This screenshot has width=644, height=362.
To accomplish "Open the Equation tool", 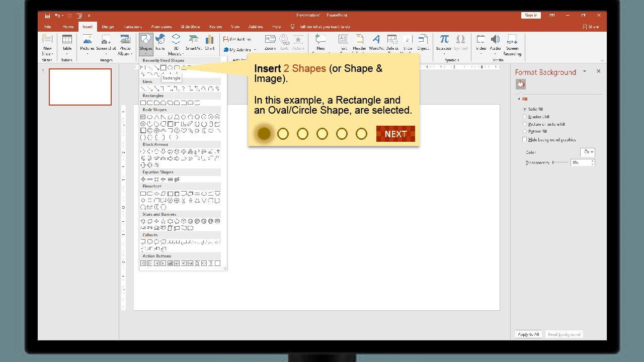I will (x=444, y=42).
